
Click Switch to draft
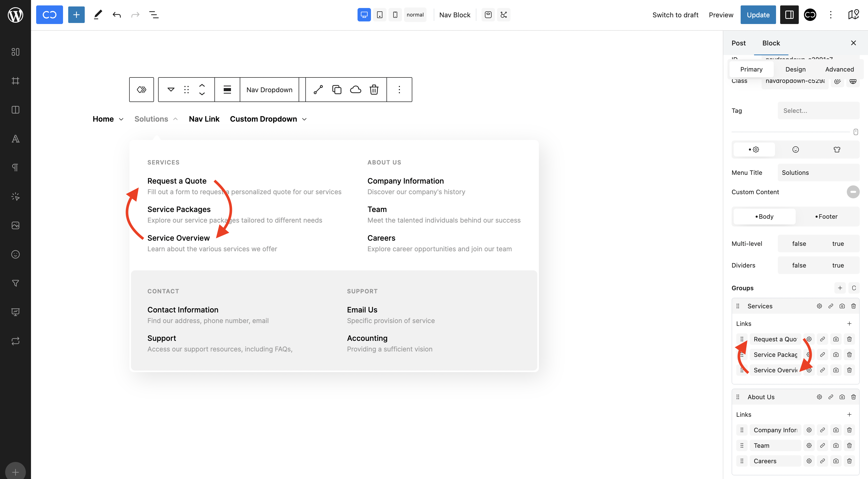[x=675, y=15]
